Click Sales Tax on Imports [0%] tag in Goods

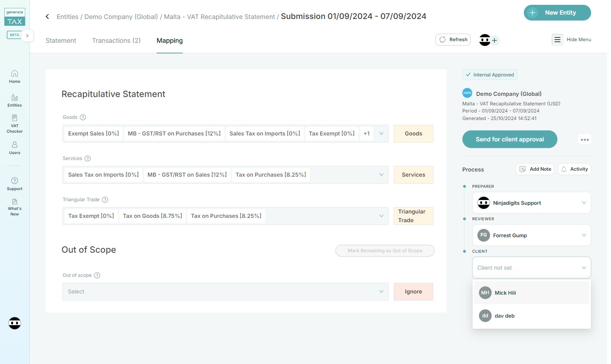pyautogui.click(x=265, y=133)
